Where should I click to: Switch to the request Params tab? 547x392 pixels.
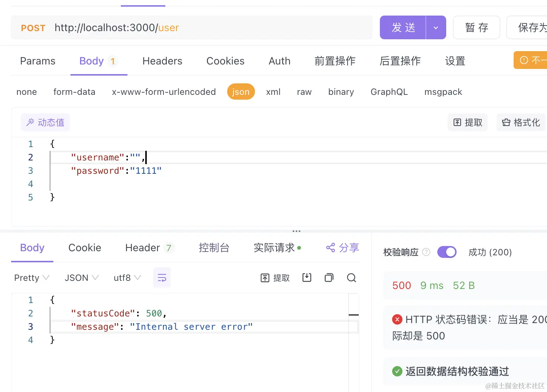pos(38,61)
